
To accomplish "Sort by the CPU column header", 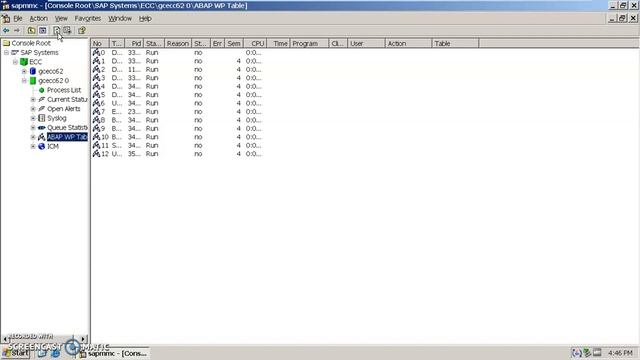I will [255, 43].
